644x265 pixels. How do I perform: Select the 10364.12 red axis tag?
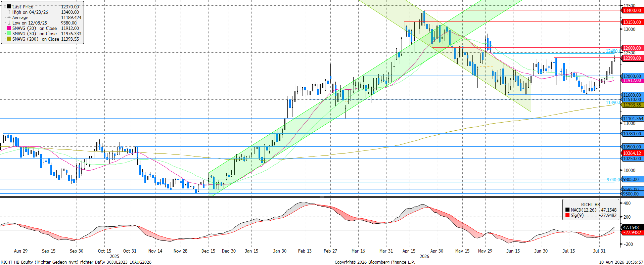632,153
